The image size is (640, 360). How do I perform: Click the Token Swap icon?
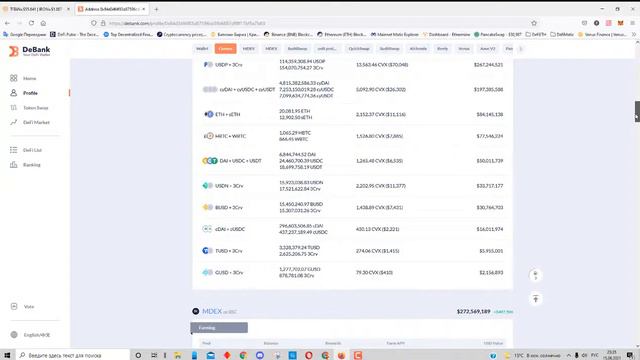13,107
